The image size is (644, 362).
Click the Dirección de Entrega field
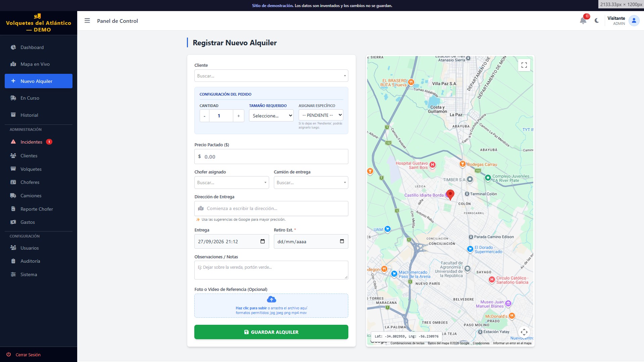[271, 208]
